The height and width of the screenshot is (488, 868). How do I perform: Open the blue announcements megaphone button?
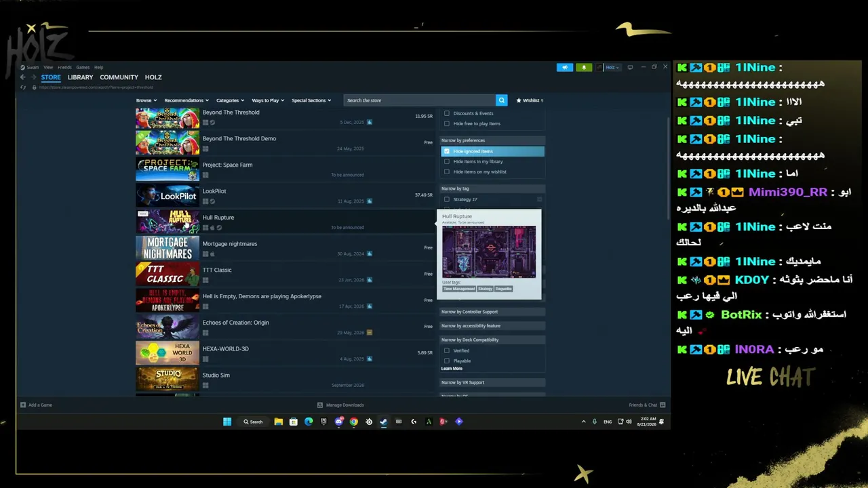pyautogui.click(x=564, y=67)
